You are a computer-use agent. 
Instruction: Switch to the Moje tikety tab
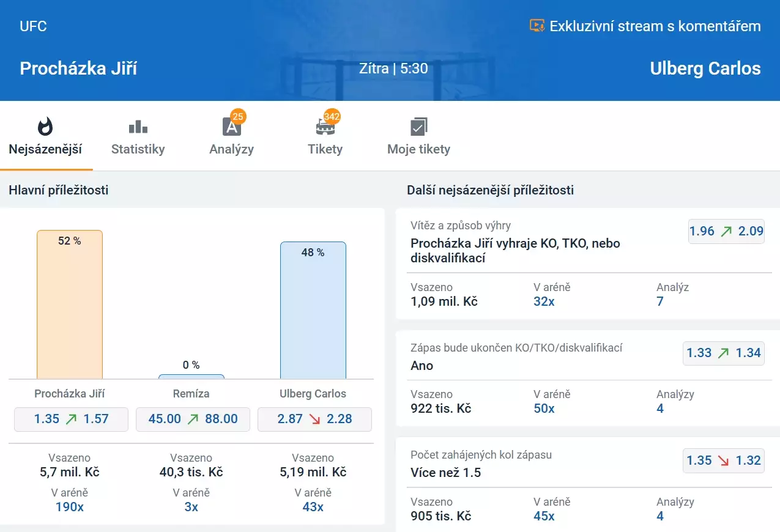click(418, 149)
